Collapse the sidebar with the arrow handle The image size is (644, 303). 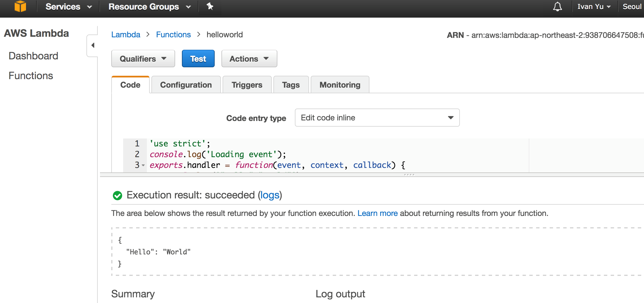click(93, 45)
